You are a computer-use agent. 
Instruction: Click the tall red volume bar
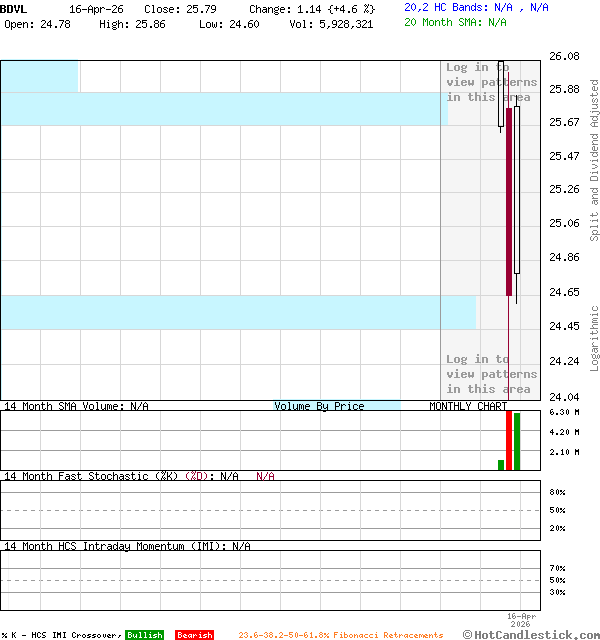[x=509, y=440]
